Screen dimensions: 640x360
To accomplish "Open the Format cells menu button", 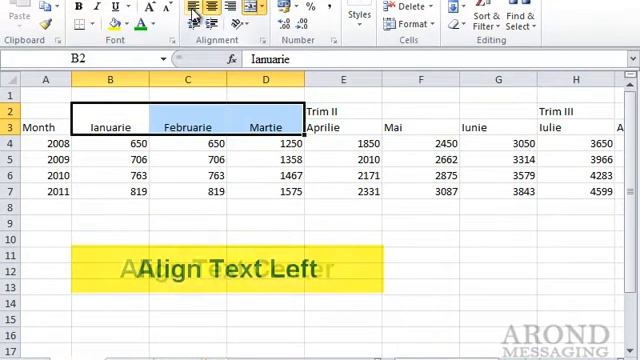I will [x=408, y=24].
